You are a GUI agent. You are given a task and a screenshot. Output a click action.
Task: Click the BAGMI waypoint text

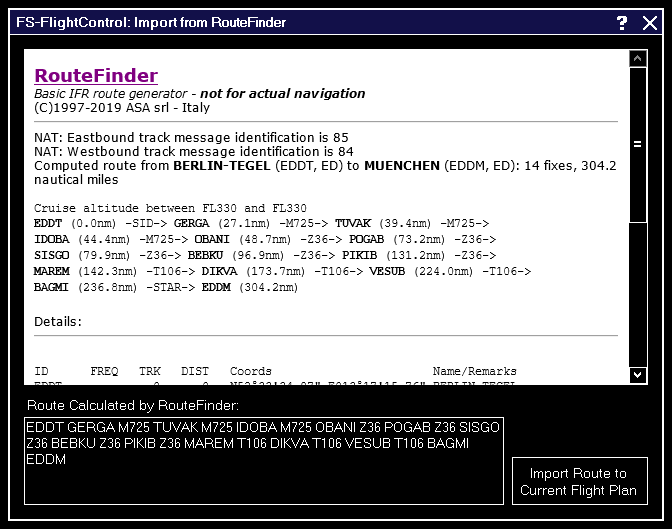tap(51, 287)
